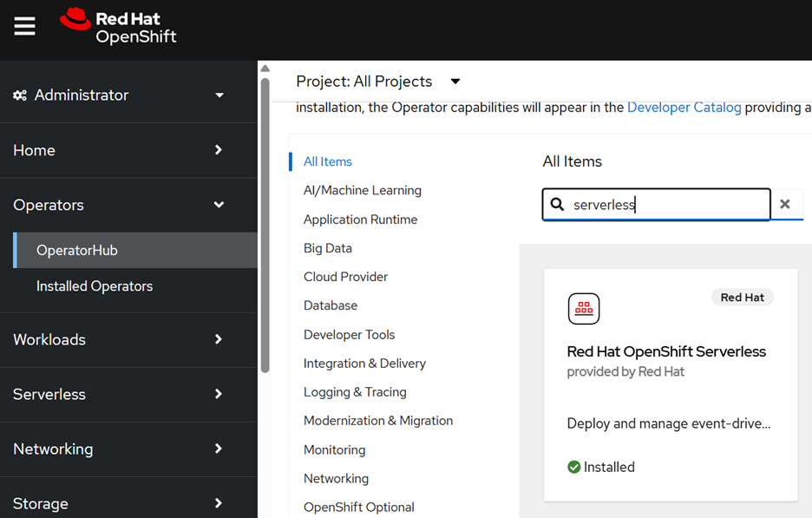812x518 pixels.
Task: Click the search magnifier icon
Action: point(556,204)
